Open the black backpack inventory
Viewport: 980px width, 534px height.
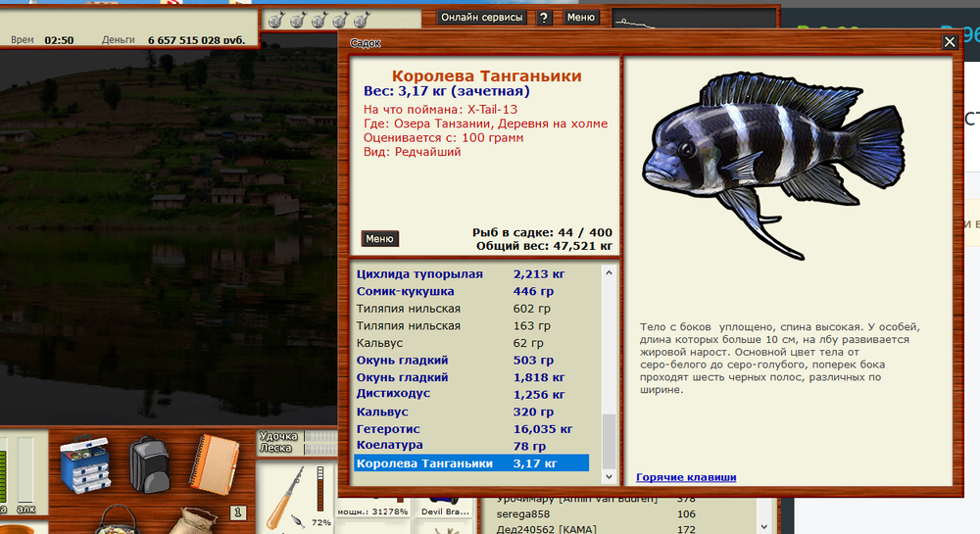149,465
